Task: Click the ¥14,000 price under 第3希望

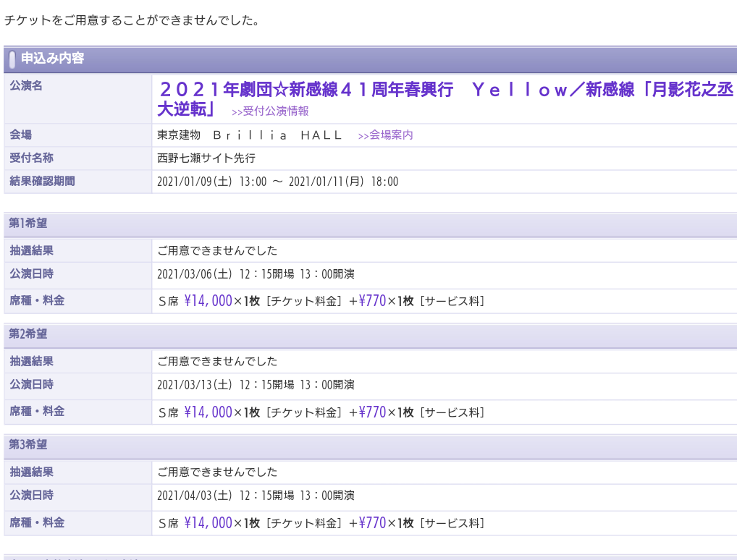Action: tap(209, 523)
